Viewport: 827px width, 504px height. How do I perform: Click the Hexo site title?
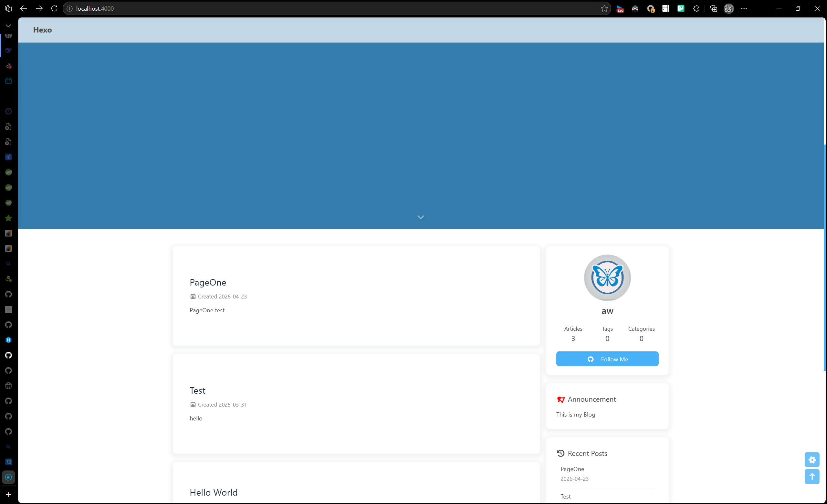(42, 30)
